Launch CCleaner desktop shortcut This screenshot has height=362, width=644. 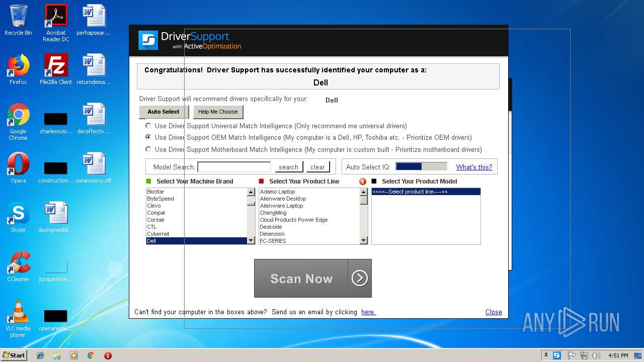click(x=18, y=266)
